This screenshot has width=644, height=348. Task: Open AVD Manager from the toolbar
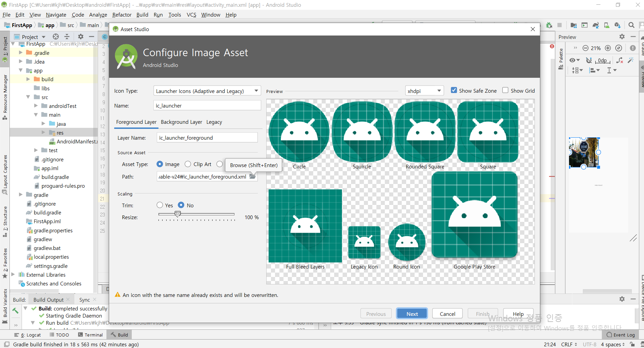607,25
